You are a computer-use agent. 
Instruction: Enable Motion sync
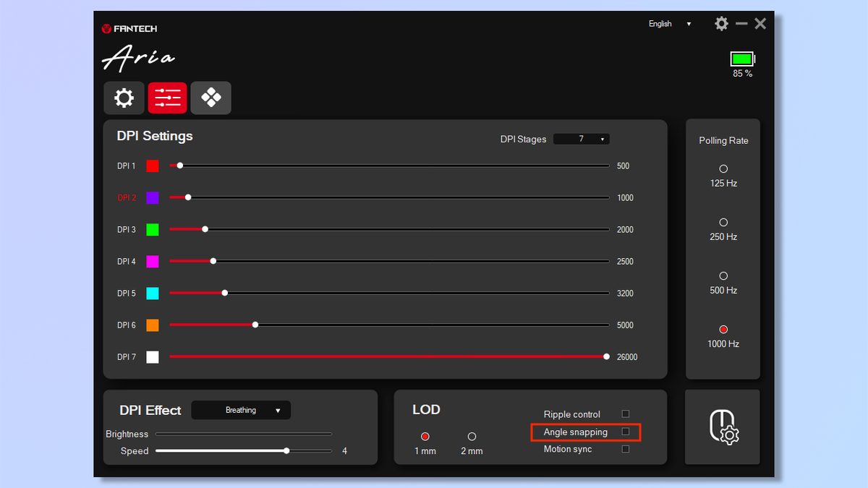(x=625, y=449)
